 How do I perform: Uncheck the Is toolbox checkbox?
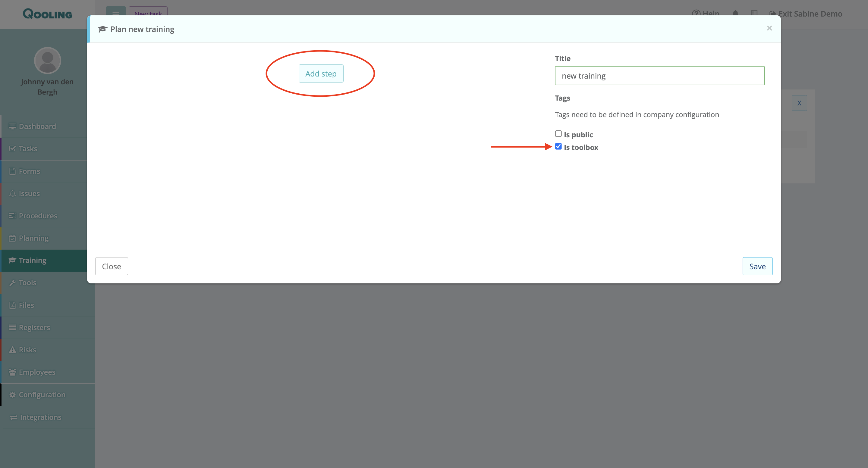click(x=558, y=146)
